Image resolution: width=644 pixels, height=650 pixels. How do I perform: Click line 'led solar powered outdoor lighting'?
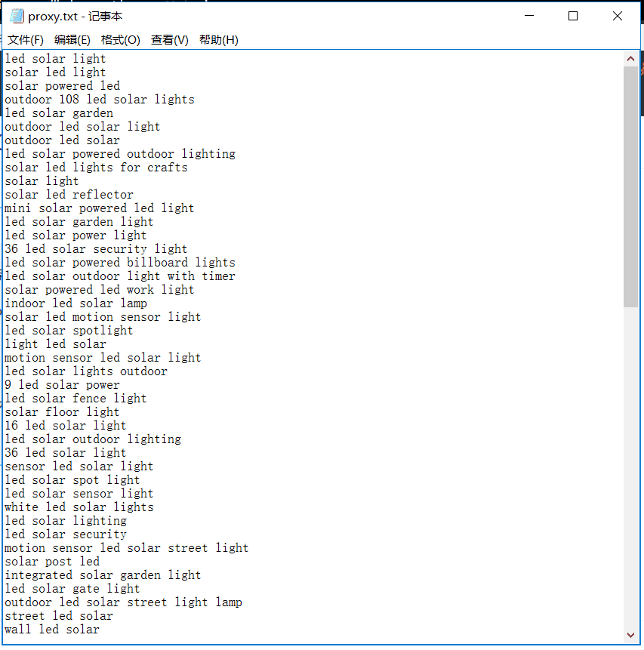[x=120, y=154]
